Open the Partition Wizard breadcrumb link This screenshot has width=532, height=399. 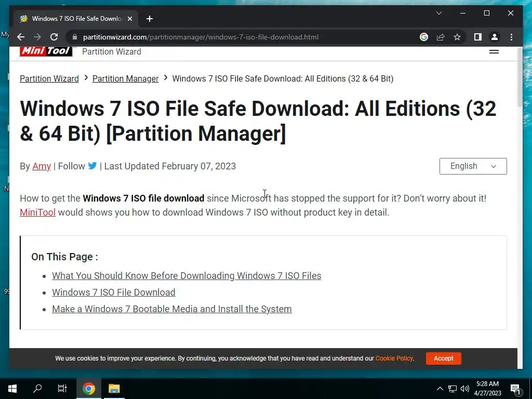coord(49,79)
